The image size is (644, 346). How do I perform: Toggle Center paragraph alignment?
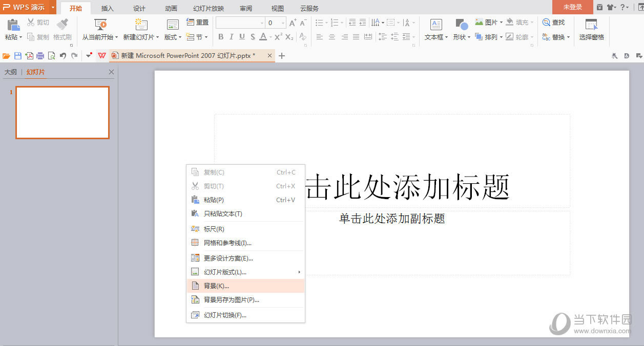pyautogui.click(x=332, y=37)
